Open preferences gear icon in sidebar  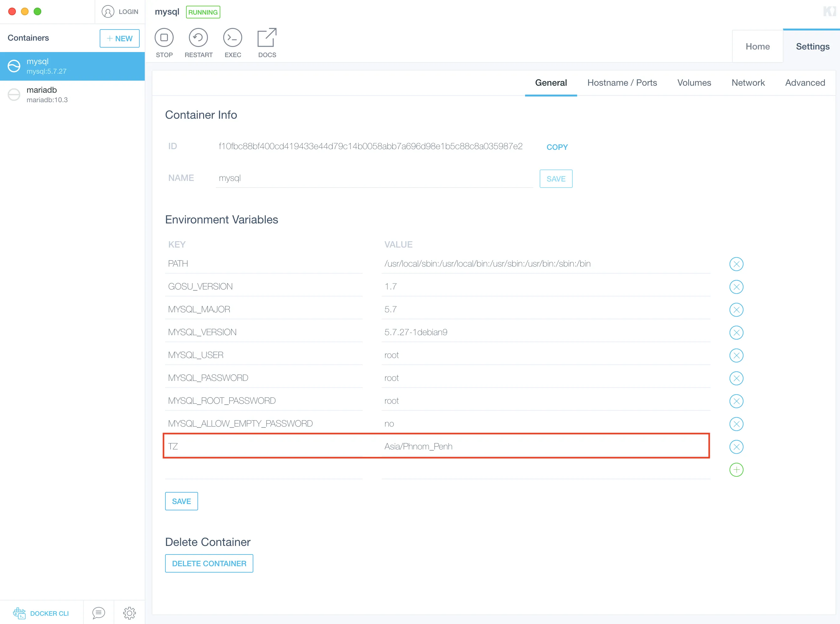coord(129,613)
